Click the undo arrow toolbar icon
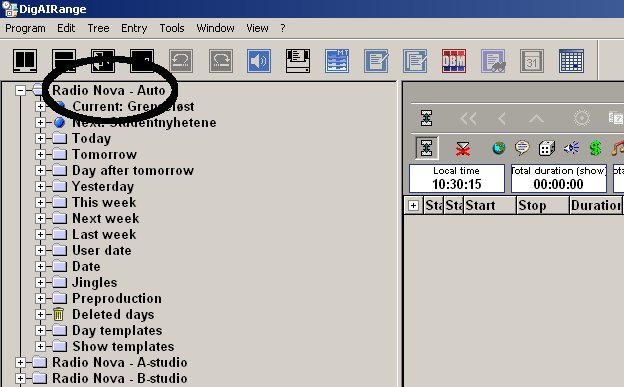 (x=181, y=61)
